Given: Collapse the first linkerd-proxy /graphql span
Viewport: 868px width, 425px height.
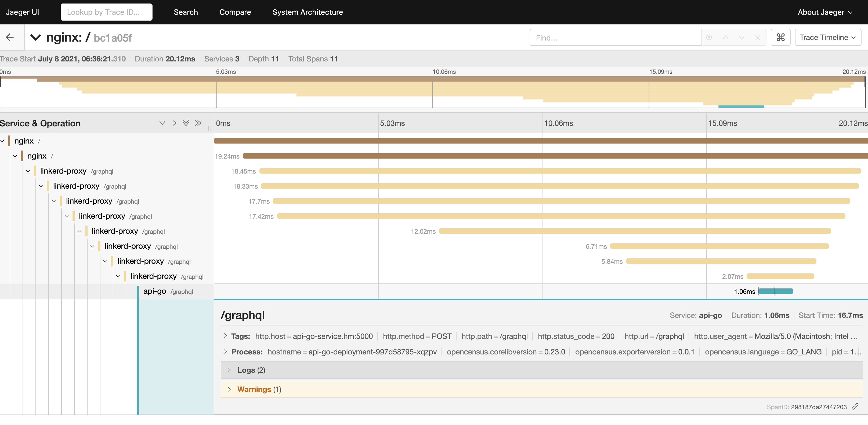Looking at the screenshot, I should (x=28, y=171).
